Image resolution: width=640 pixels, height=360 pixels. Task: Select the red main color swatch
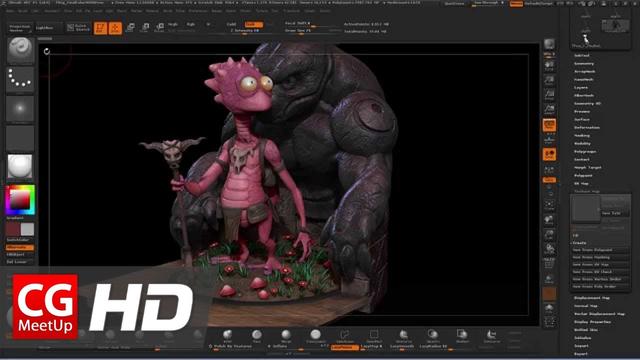13,229
